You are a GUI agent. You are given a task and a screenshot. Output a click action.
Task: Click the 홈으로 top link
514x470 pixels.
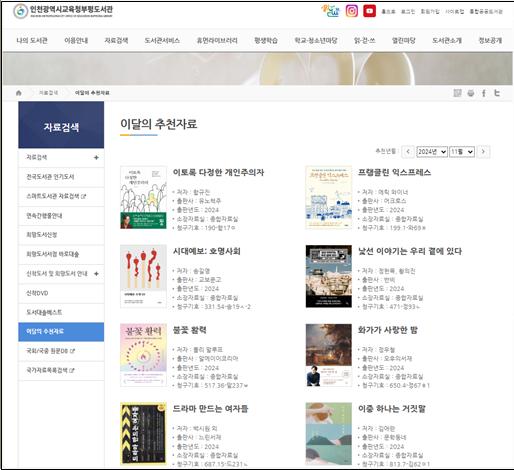[388, 12]
